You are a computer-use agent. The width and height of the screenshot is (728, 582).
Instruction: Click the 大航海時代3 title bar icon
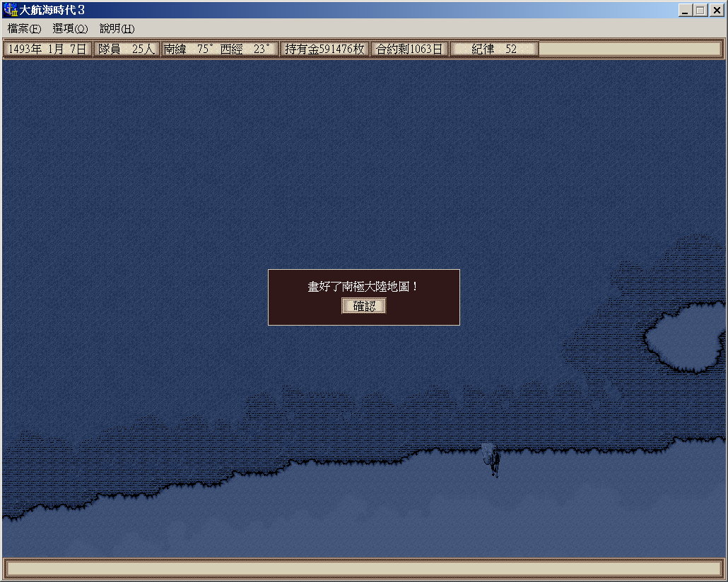tap(11, 11)
